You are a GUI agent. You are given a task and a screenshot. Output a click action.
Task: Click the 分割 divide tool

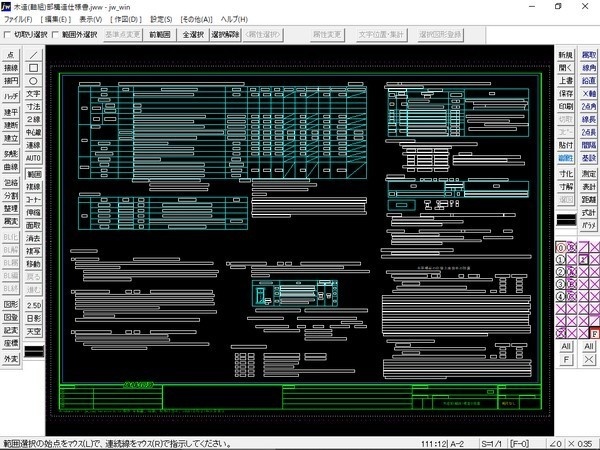point(11,196)
